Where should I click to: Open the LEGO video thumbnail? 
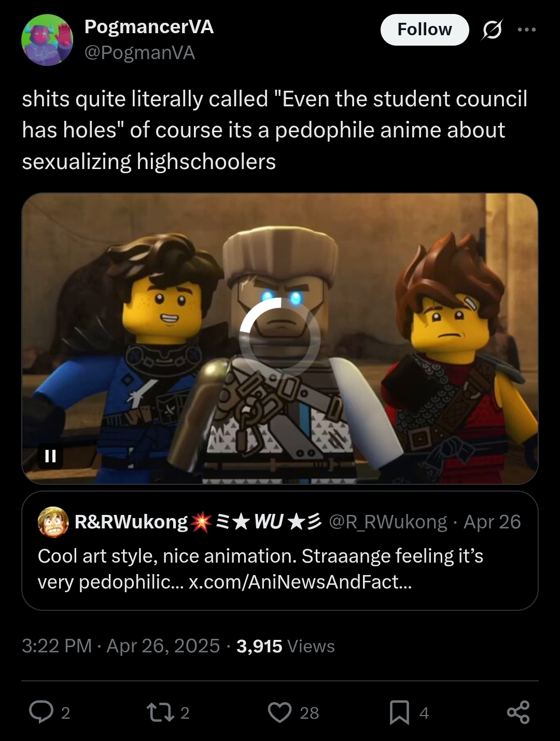[280, 339]
